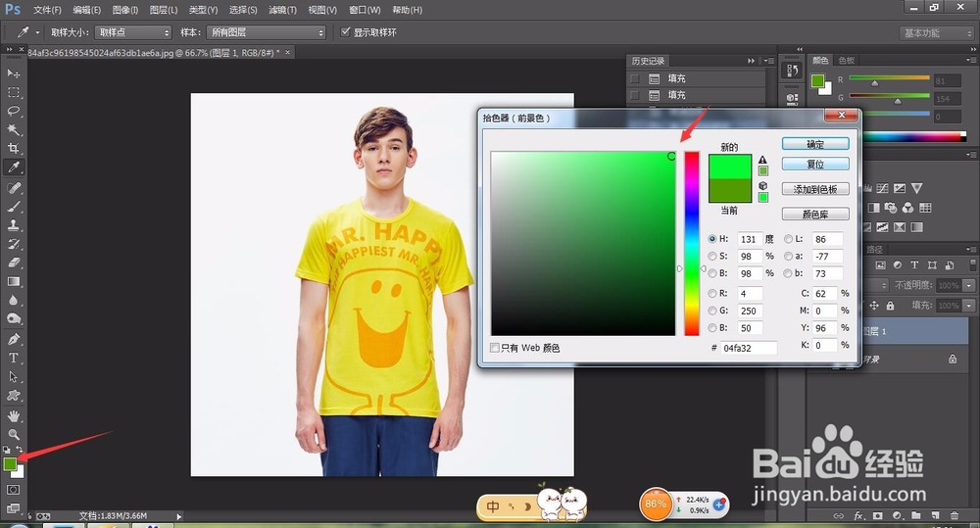The width and height of the screenshot is (980, 528).
Task: Select the Lab a radio button
Action: (x=789, y=257)
